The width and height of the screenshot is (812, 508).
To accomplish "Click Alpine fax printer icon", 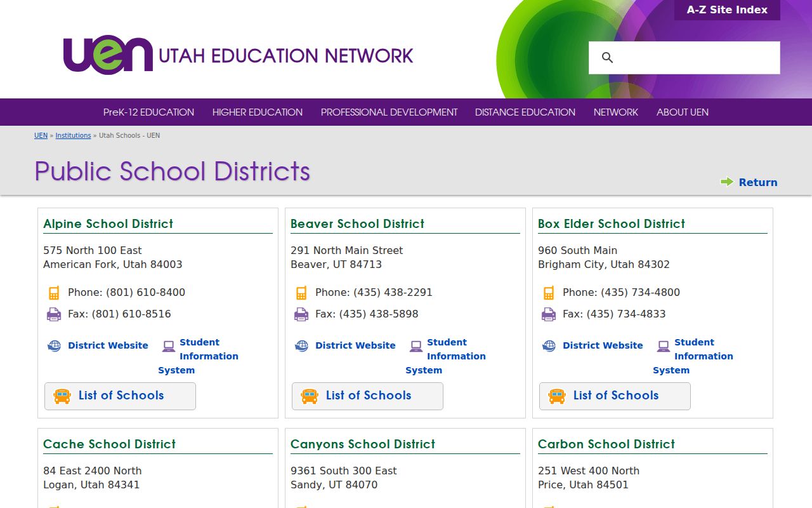I will coord(54,314).
